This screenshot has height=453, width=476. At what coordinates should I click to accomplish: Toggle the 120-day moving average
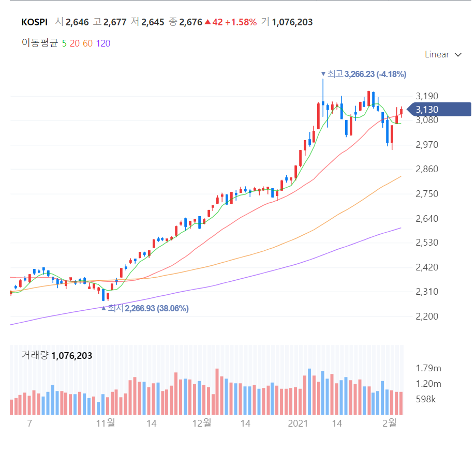[x=103, y=43]
